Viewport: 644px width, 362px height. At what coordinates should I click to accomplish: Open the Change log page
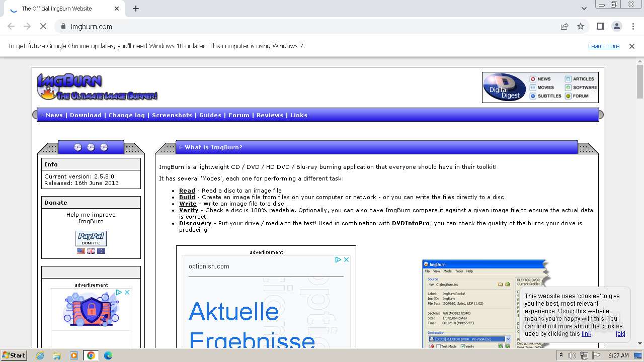[x=127, y=115]
